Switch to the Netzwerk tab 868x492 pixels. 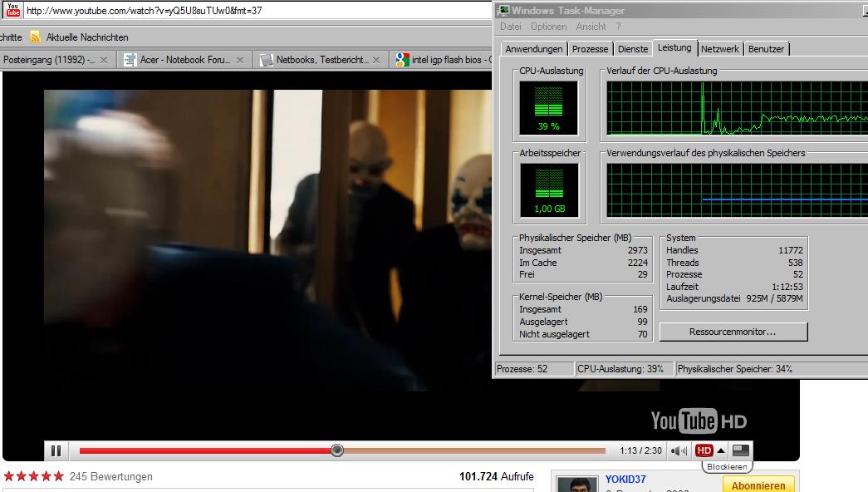point(719,49)
